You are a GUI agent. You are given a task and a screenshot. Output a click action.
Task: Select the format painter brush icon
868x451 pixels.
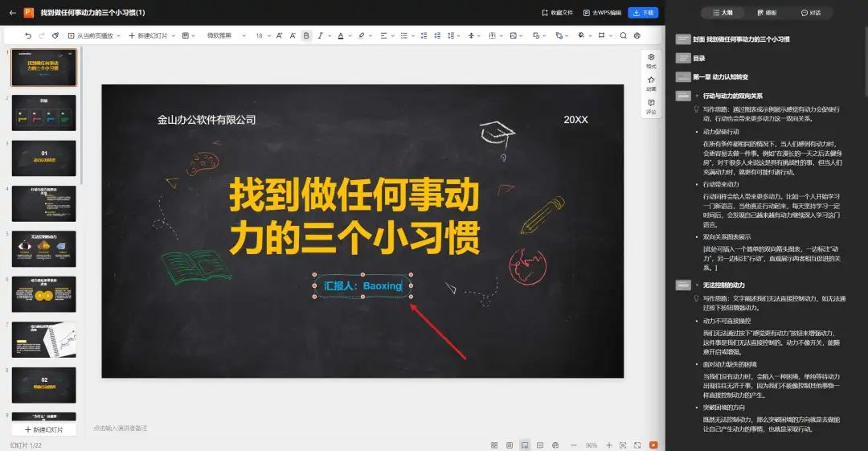55,35
